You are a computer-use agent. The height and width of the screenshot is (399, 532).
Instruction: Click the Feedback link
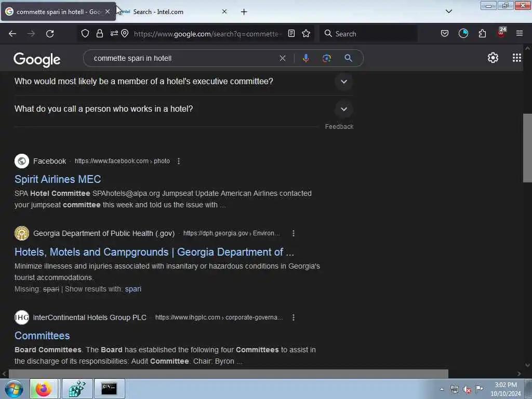tap(339, 127)
